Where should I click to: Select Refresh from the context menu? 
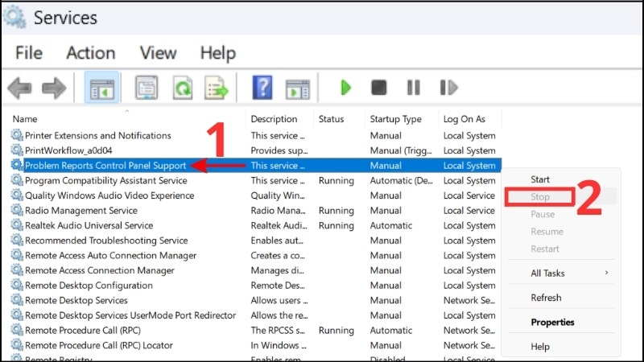(x=546, y=298)
